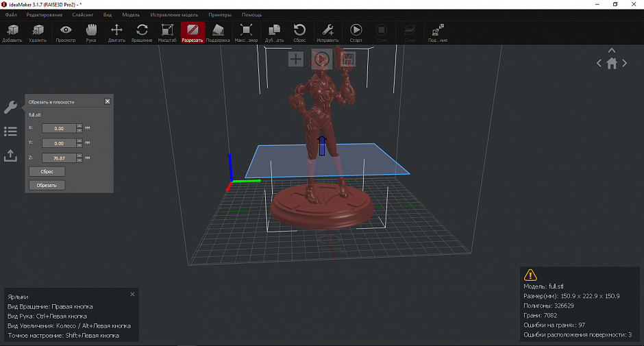Click the Дублировать duplicate tool
The image size is (644, 346).
click(x=274, y=33)
